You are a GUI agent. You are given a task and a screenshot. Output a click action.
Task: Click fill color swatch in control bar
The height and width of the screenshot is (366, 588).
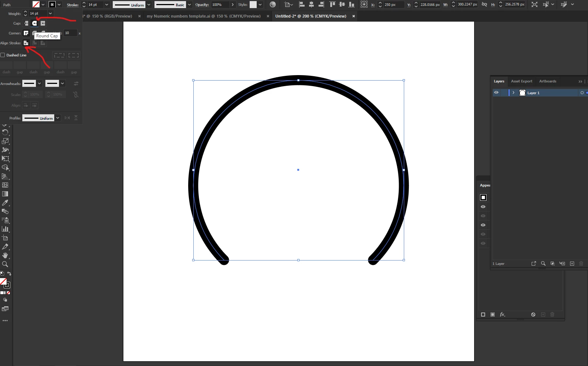tap(36, 4)
